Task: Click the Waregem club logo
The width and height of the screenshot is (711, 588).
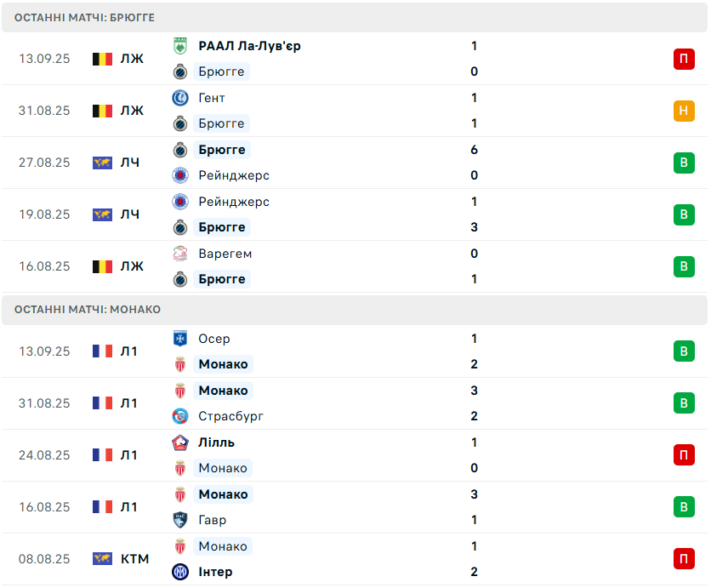Action: click(x=180, y=254)
